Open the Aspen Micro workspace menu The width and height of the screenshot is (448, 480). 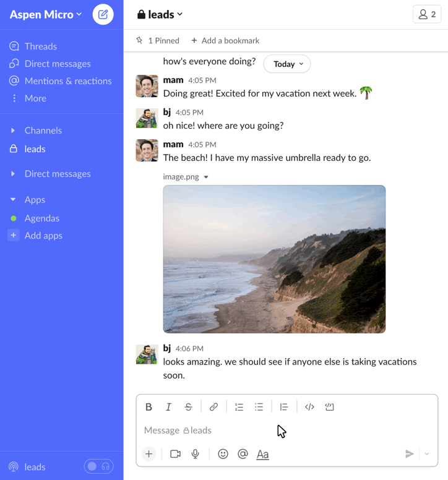46,14
